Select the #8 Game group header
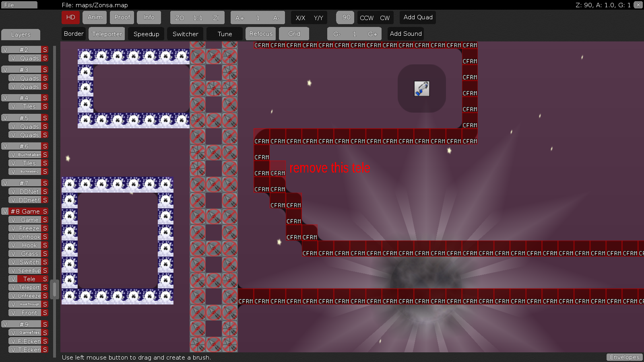 (x=25, y=211)
